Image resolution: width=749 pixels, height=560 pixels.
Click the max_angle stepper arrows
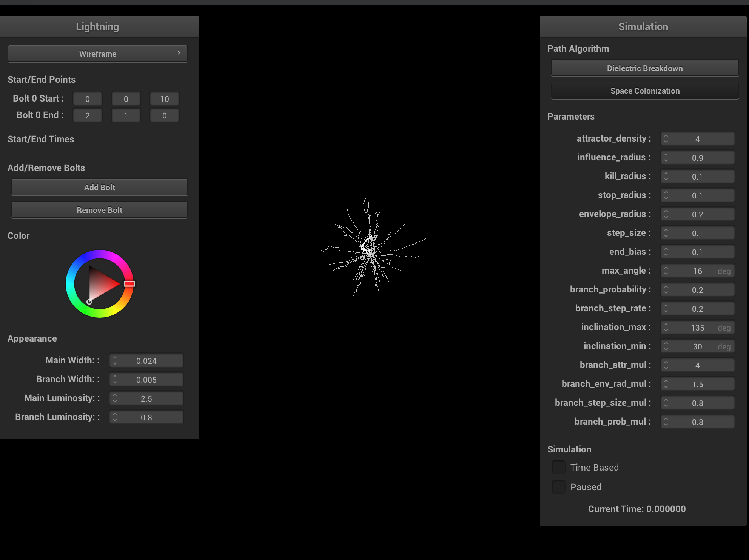tap(666, 271)
